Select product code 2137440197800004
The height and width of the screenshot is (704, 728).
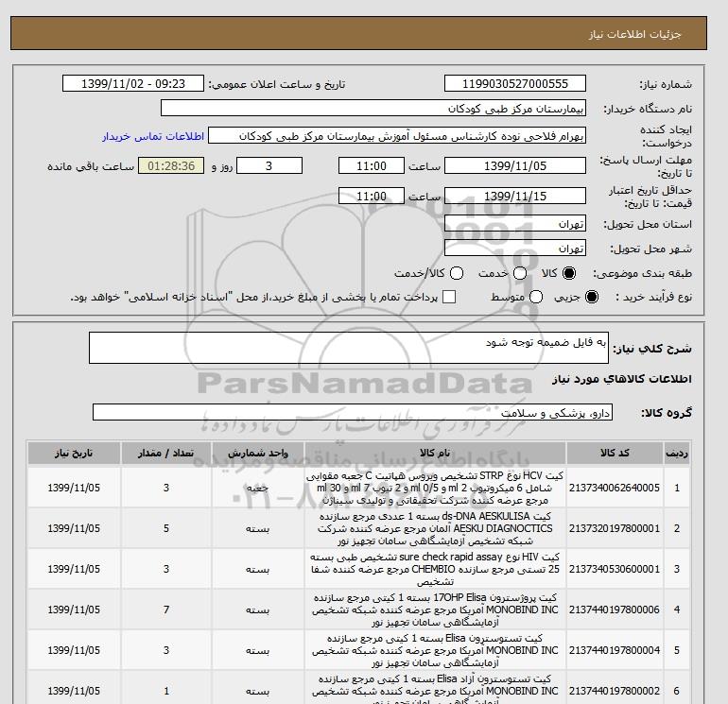pos(615,650)
